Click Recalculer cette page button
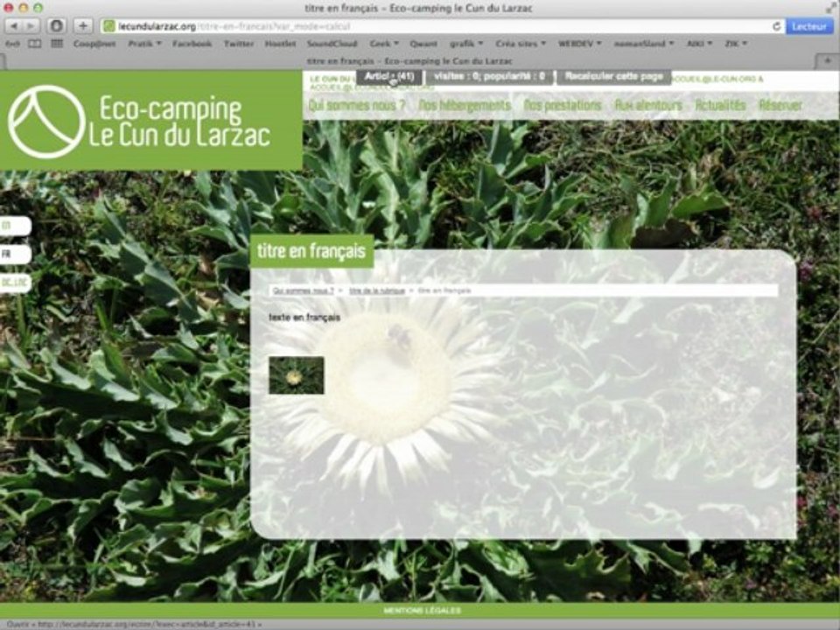 pyautogui.click(x=614, y=77)
